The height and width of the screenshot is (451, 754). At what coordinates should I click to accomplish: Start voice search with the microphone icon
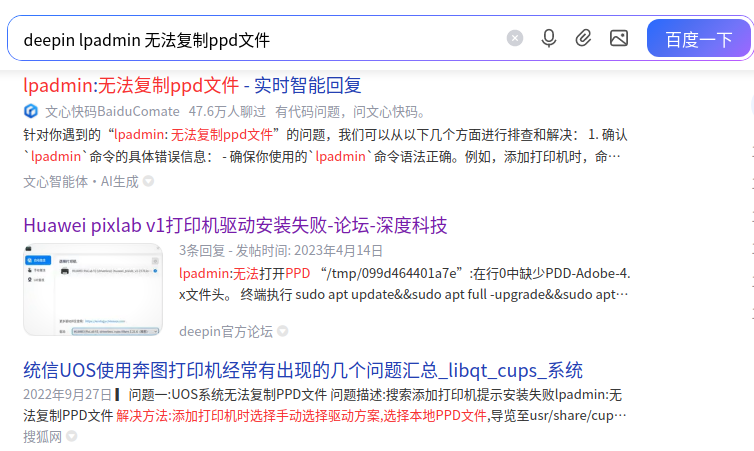pos(549,38)
